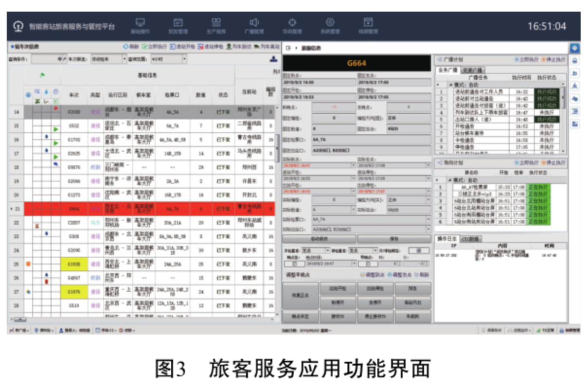Click 进站停检 in the train list toolbar
This screenshot has height=388, width=588.
(211, 47)
